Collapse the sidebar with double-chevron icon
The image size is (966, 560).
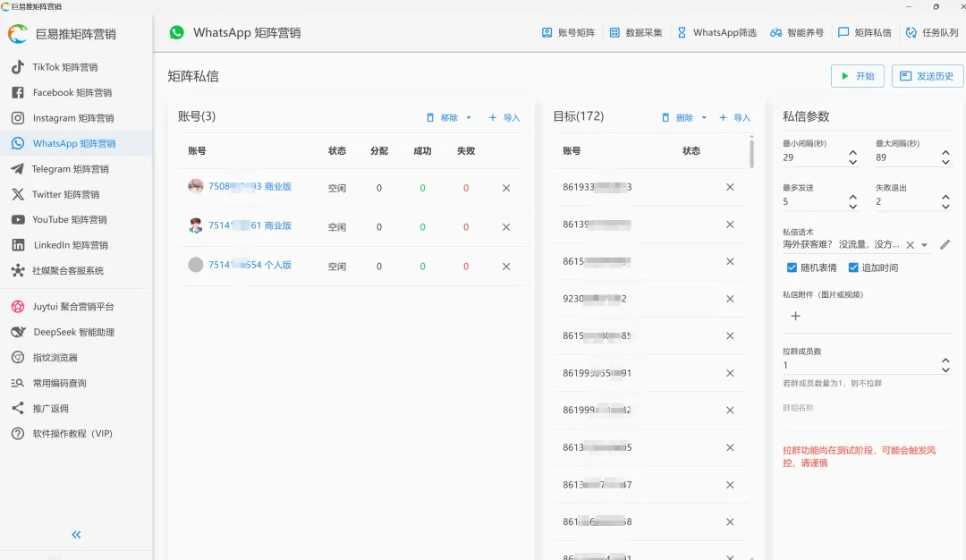pyautogui.click(x=76, y=535)
